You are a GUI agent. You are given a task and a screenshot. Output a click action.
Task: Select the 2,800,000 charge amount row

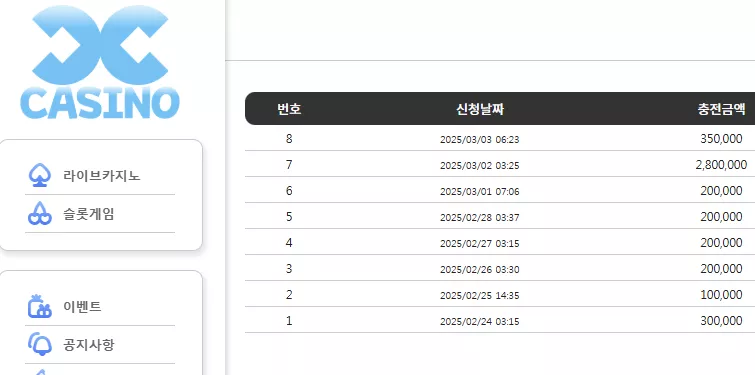[x=500, y=164]
